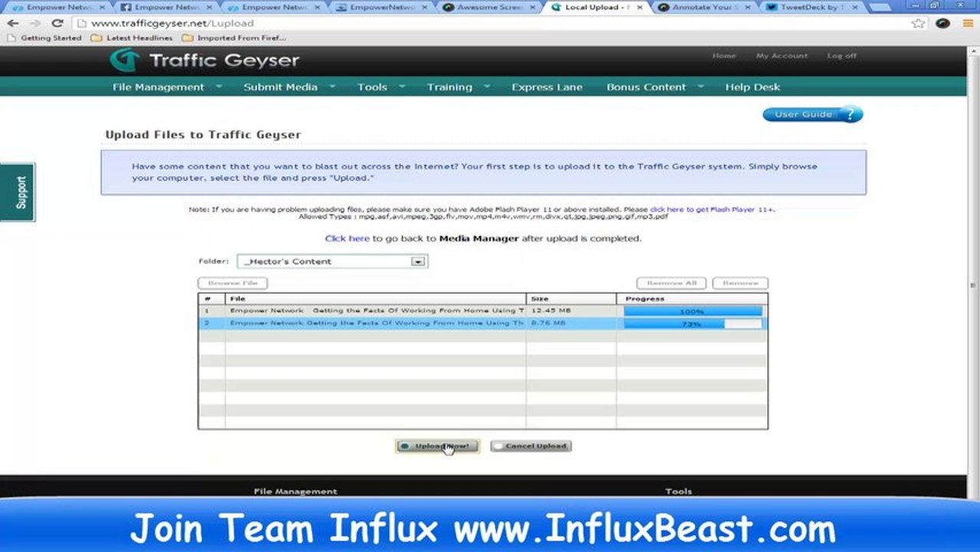
Task: Open the Folder dropdown showing _Hector's Content
Action: (332, 261)
